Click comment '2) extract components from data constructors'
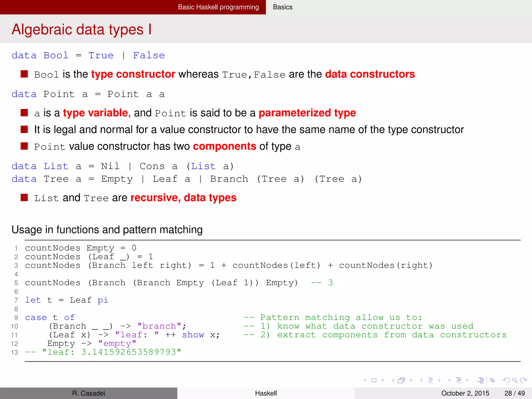 tap(375, 335)
